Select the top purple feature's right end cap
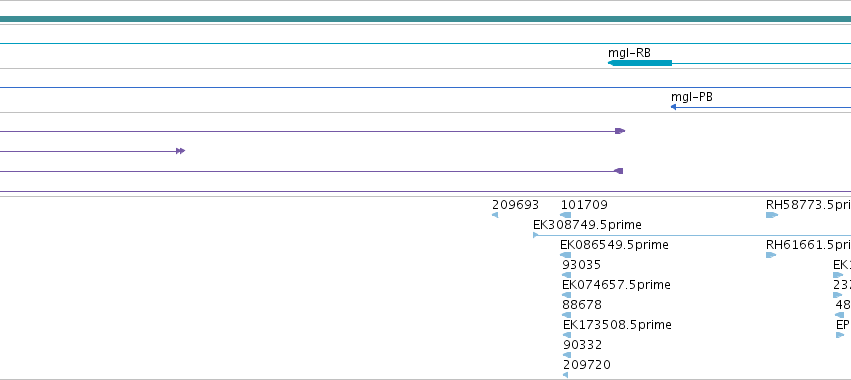Viewport: 851px width, 380px height. point(620,131)
